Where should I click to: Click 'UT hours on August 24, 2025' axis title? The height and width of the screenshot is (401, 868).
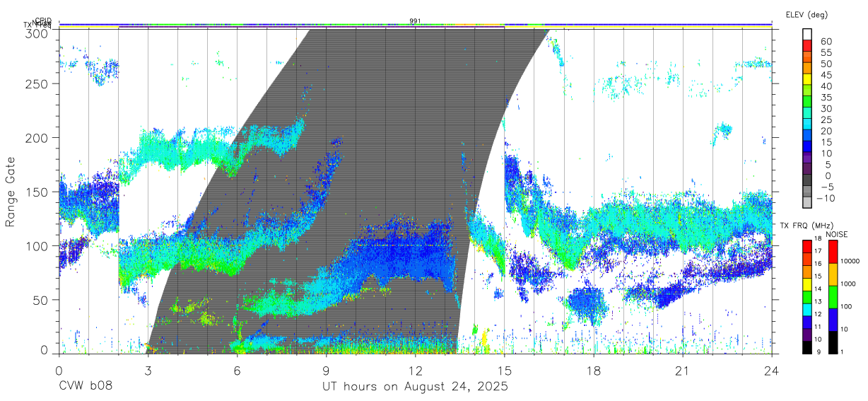pos(415,387)
